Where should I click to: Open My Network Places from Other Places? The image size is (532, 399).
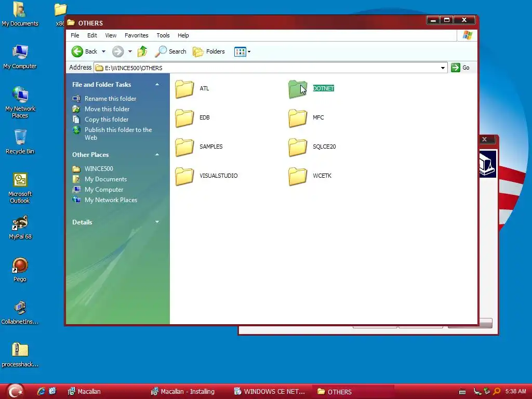point(111,200)
